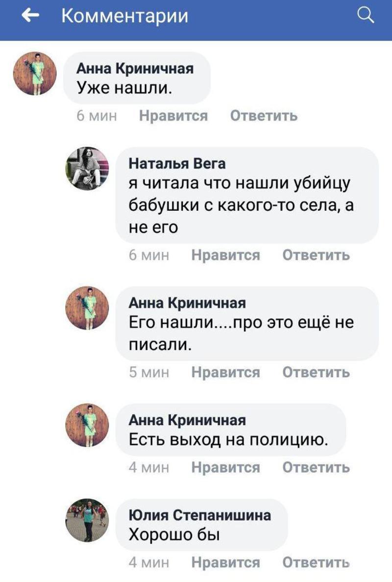This screenshot has width=392, height=582.
Task: Like the "Его нашли...." comment
Action: (225, 373)
